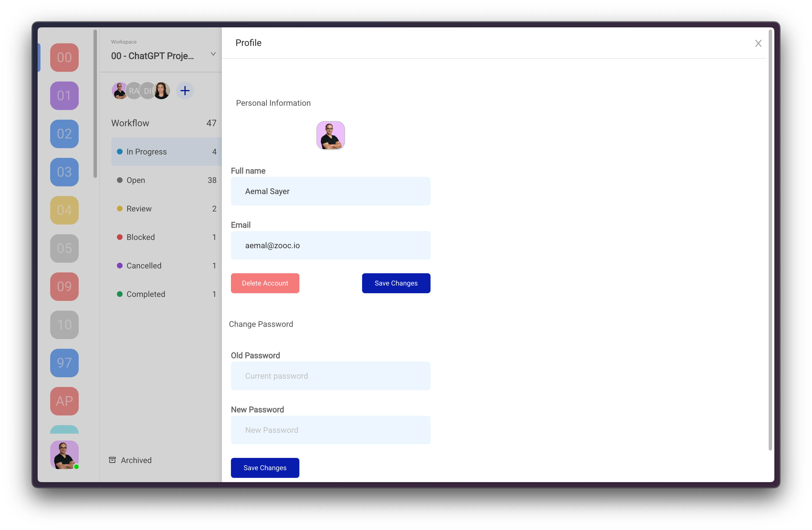Click the Delete Account button

click(265, 283)
